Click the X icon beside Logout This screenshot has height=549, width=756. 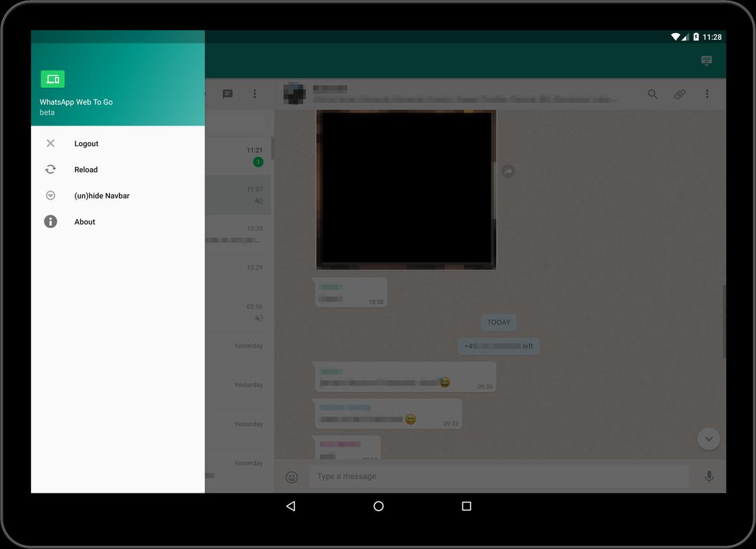51,143
